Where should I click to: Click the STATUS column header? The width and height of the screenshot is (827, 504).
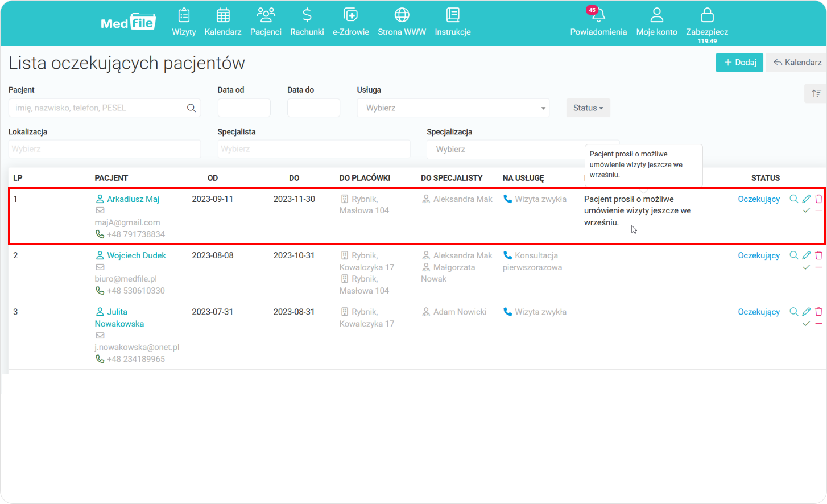[766, 178]
